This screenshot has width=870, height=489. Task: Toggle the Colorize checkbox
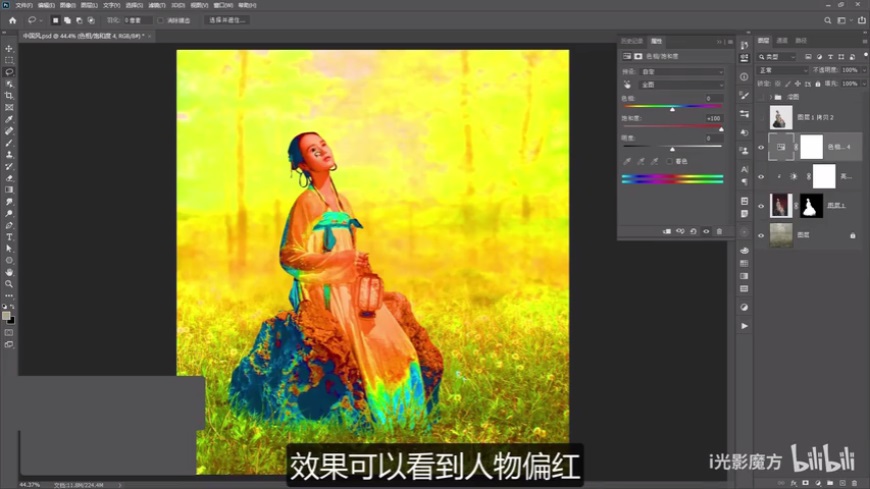[x=670, y=162]
